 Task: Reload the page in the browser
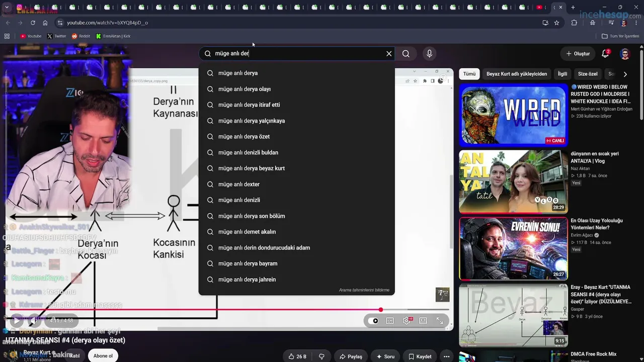pyautogui.click(x=33, y=23)
